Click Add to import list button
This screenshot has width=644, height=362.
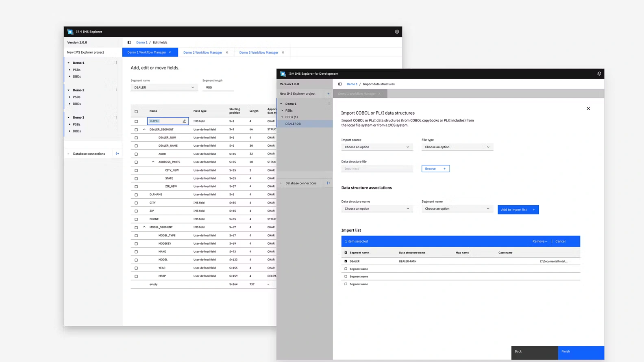[x=518, y=210]
